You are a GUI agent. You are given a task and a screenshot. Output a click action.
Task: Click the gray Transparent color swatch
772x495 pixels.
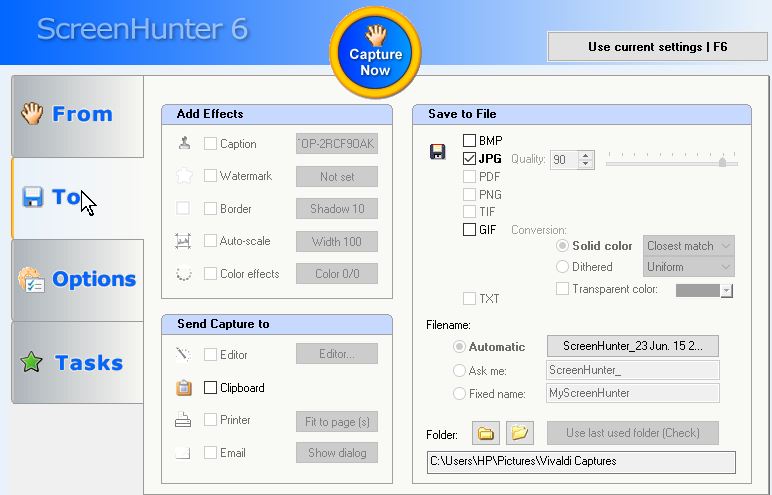[698, 291]
